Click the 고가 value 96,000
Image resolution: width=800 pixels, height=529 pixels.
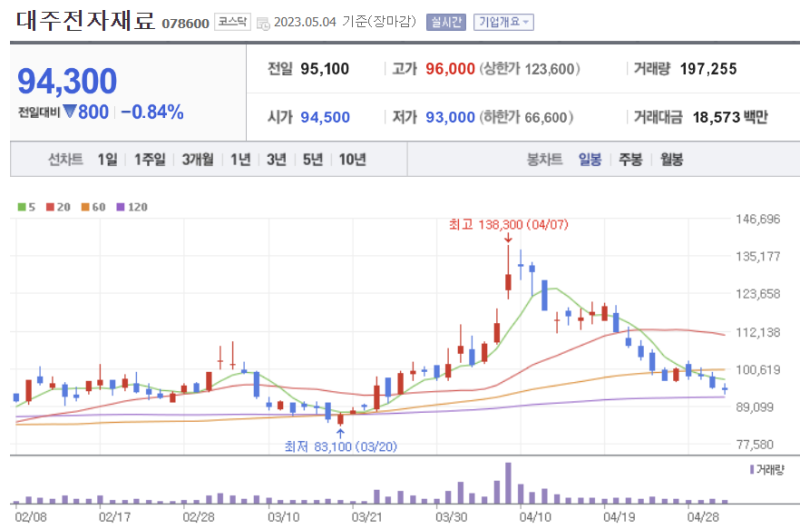click(x=450, y=69)
